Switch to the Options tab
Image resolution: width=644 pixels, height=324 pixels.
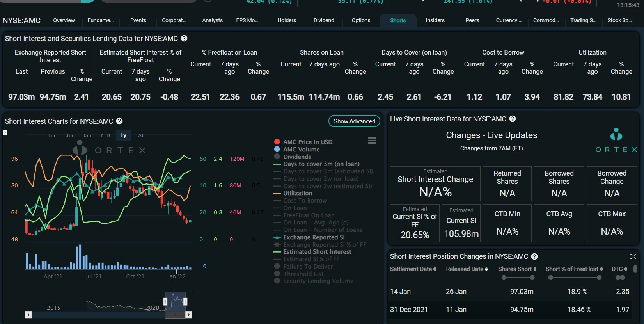pos(361,20)
